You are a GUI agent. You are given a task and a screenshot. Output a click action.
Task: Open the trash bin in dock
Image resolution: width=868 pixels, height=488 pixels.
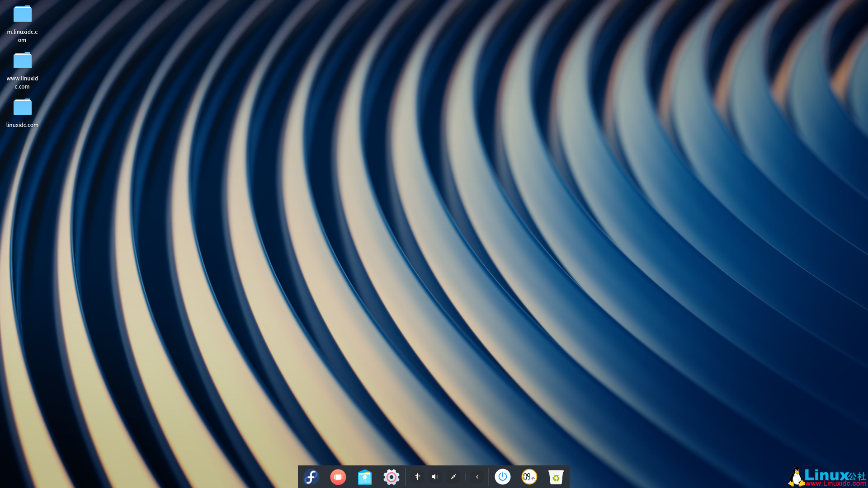[556, 477]
